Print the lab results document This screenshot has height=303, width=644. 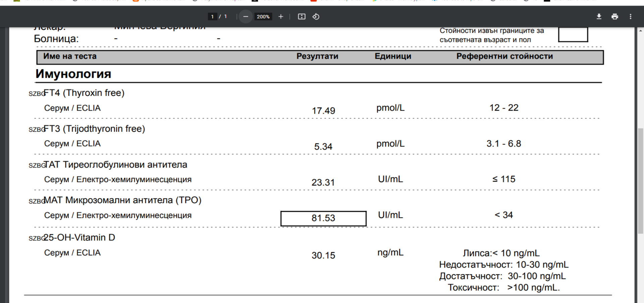(x=614, y=17)
